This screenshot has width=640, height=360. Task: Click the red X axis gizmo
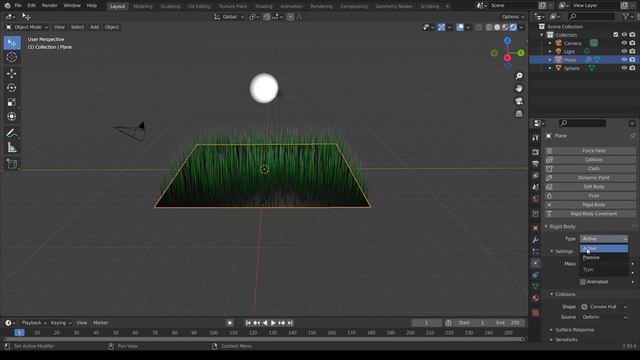pos(507,58)
